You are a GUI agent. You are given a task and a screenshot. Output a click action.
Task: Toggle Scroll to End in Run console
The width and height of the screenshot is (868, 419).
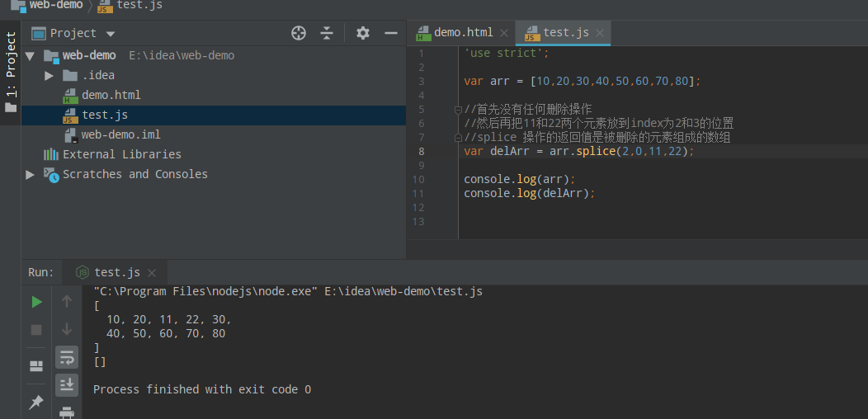point(67,384)
